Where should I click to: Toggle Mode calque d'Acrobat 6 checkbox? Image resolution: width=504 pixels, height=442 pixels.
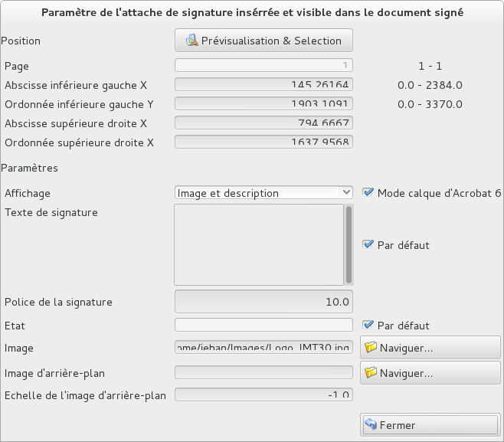(x=368, y=193)
